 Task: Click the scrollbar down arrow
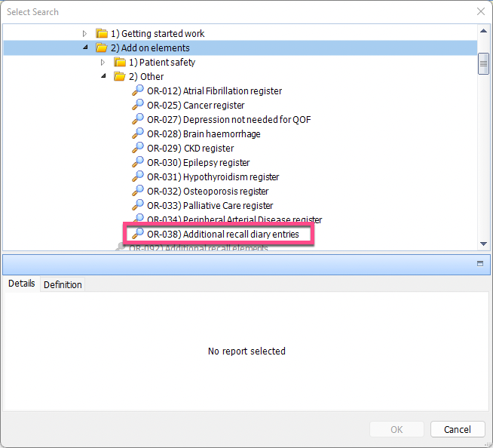483,244
